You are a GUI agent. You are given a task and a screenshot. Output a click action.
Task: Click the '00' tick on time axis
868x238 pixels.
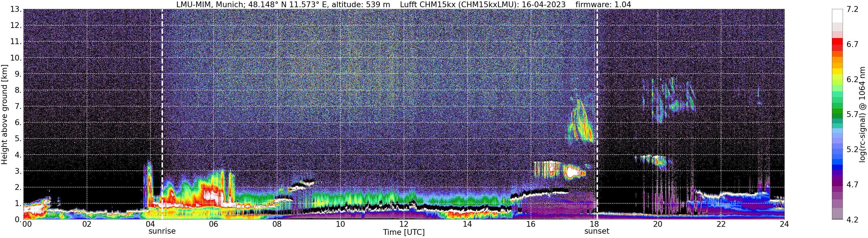pos(27,224)
